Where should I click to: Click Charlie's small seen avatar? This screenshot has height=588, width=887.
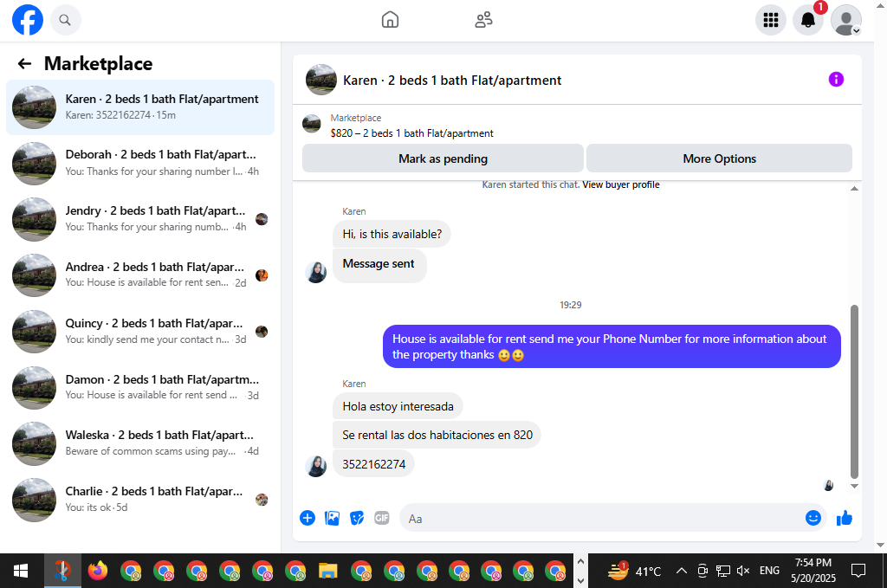tap(262, 500)
